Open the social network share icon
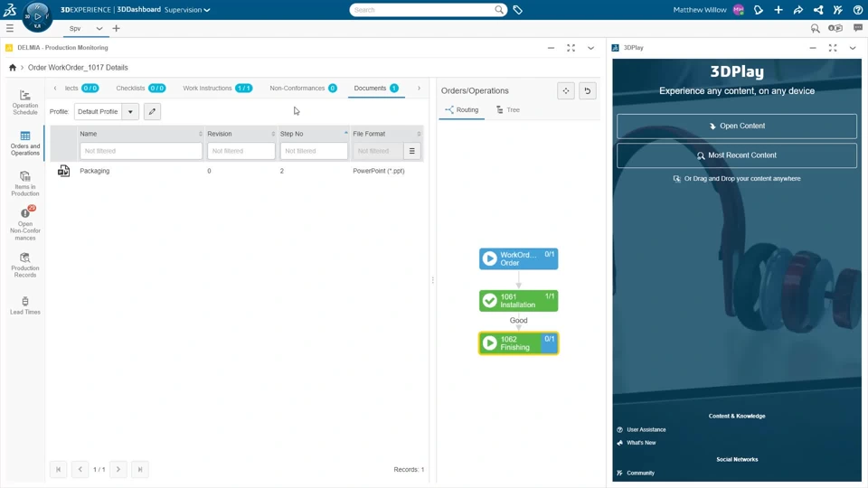 tap(818, 10)
